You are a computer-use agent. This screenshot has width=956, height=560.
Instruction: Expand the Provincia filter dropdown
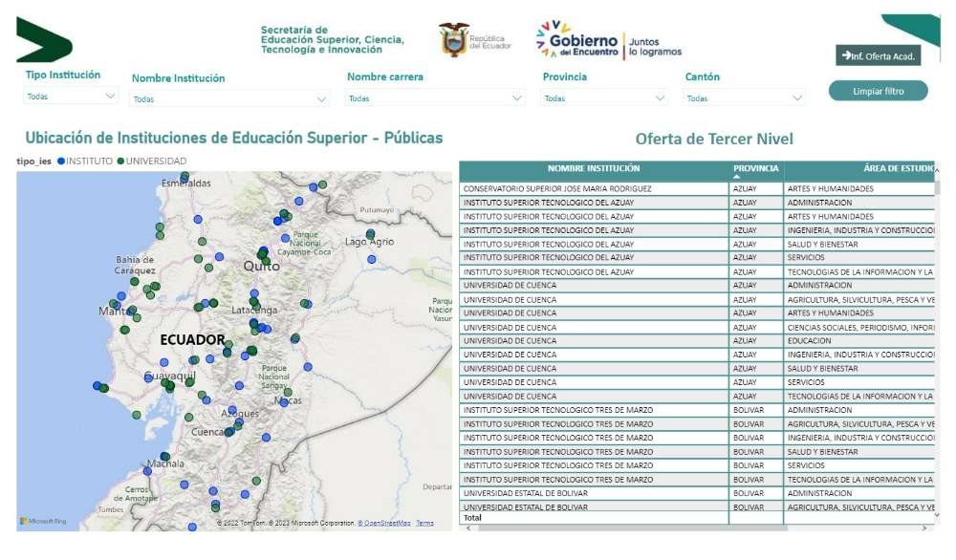pos(604,98)
